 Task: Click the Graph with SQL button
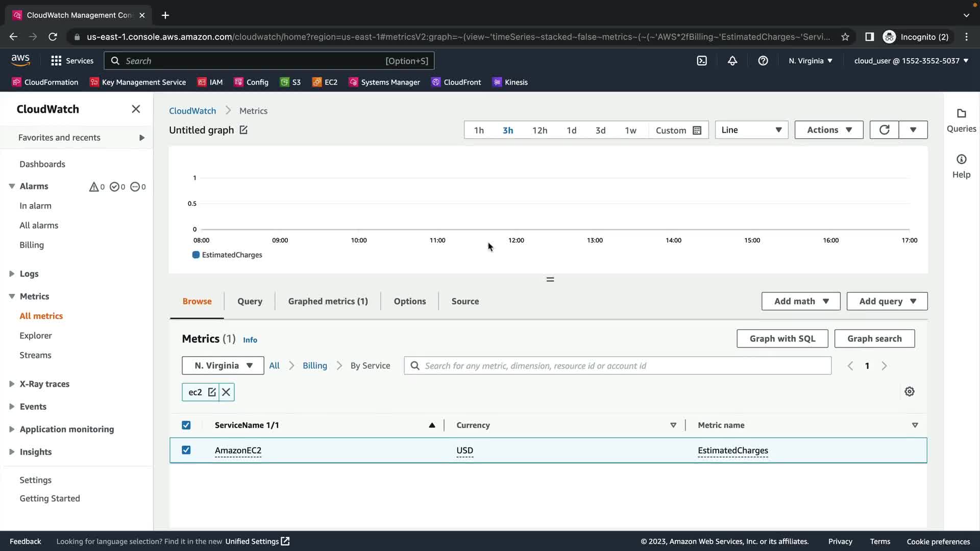coord(782,339)
